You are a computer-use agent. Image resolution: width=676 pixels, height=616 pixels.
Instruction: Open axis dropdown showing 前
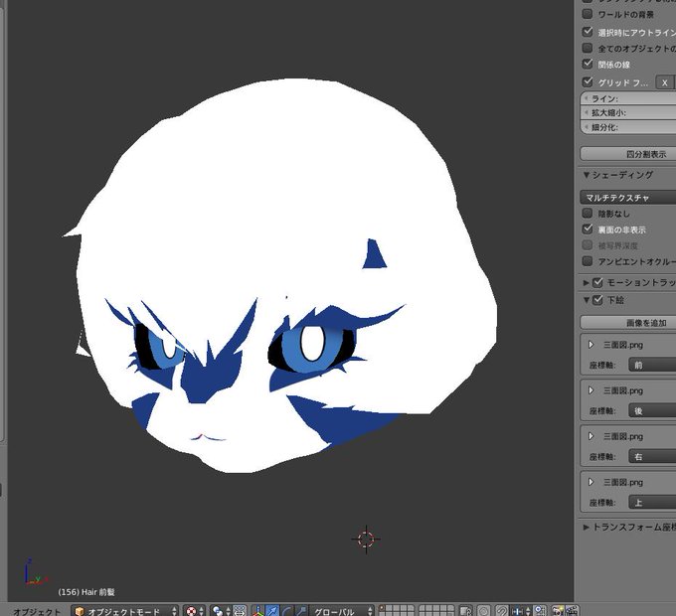652,365
